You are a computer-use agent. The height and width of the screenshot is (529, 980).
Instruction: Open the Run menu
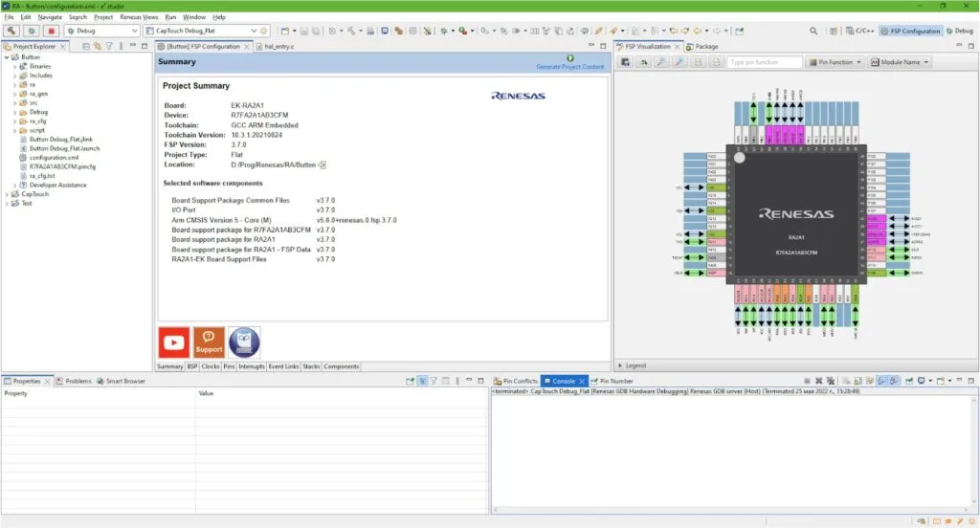[170, 17]
